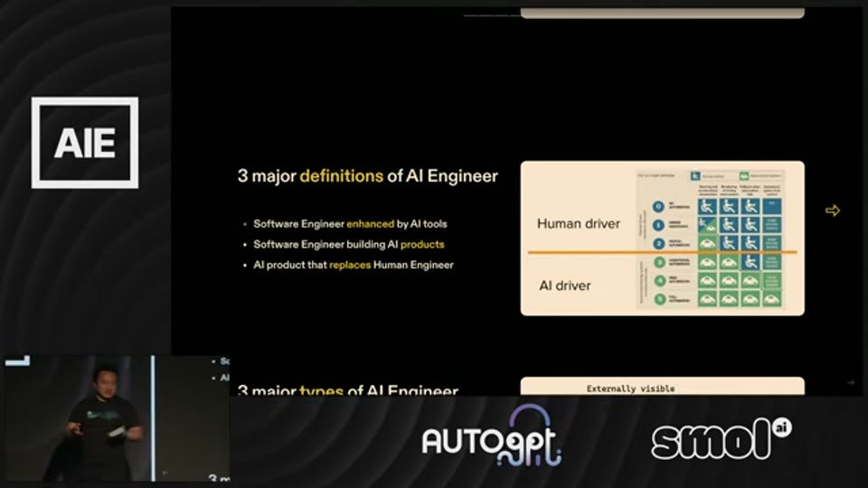Click the AutoGPT sponsor logo
Viewport: 868px width, 488px height.
pos(492,436)
